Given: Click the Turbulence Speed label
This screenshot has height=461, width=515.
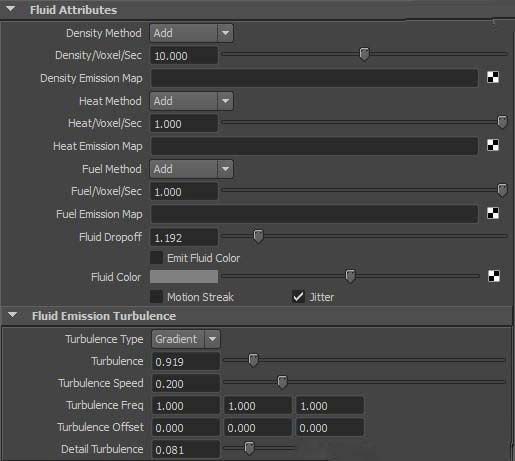Looking at the screenshot, I should pyautogui.click(x=101, y=383).
